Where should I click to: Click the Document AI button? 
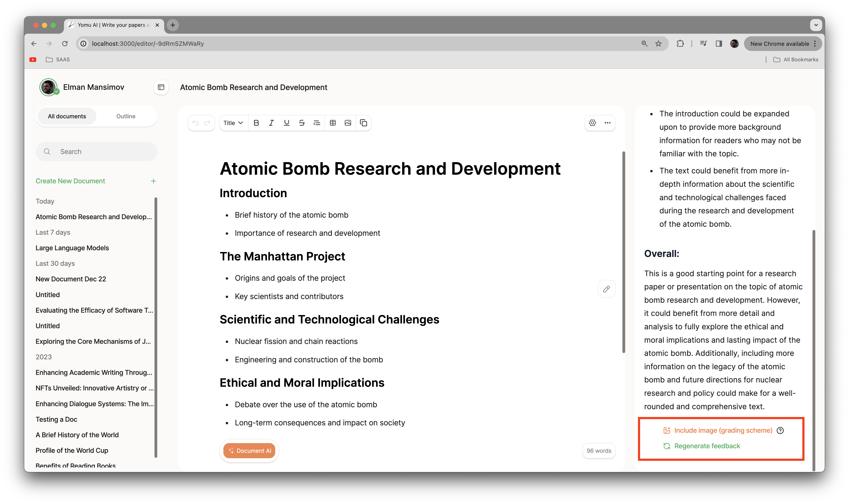click(249, 451)
